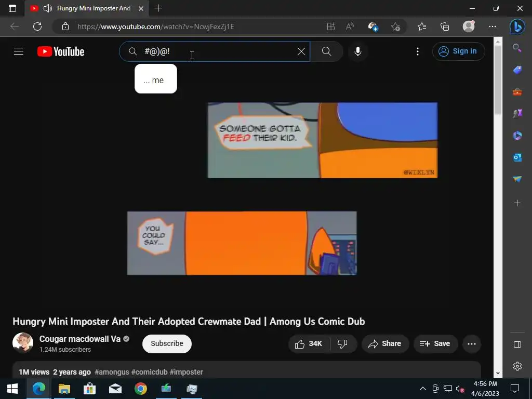Open the #comicdub hashtag link
The image size is (532, 399).
149,372
